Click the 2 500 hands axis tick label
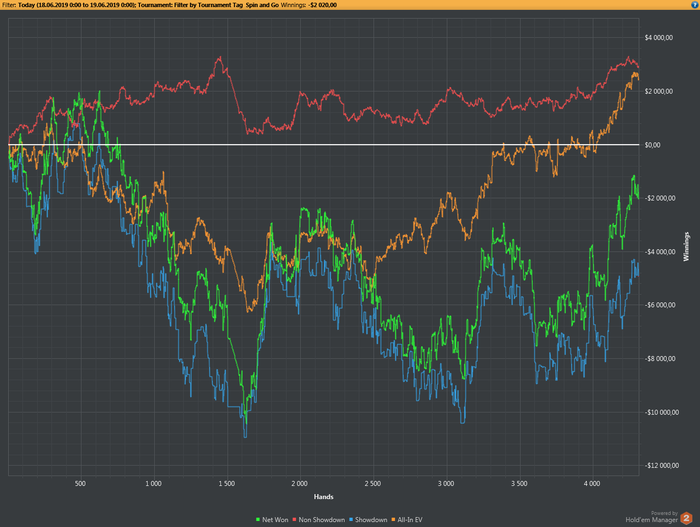 click(x=372, y=484)
